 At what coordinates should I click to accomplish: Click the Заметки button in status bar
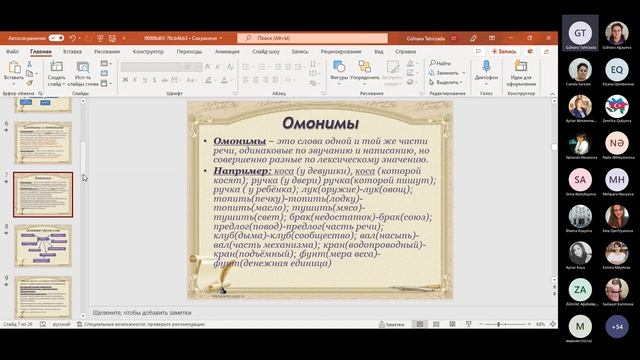[392, 324]
